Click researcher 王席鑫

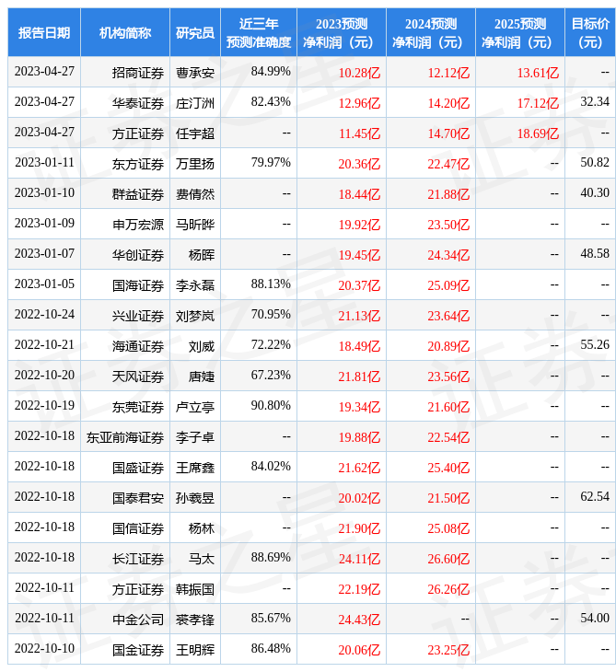(195, 468)
